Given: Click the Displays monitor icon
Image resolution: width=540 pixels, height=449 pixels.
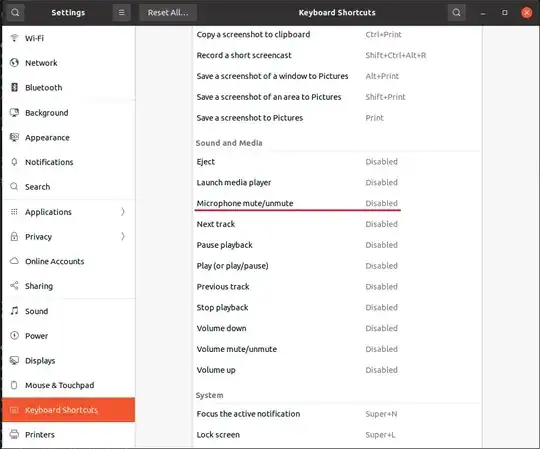Looking at the screenshot, I should click(x=14, y=361).
